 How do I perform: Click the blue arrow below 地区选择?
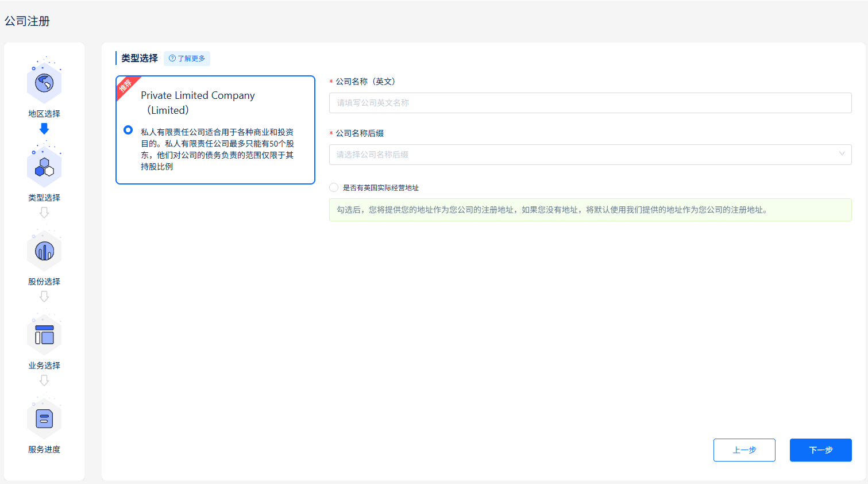pos(44,129)
